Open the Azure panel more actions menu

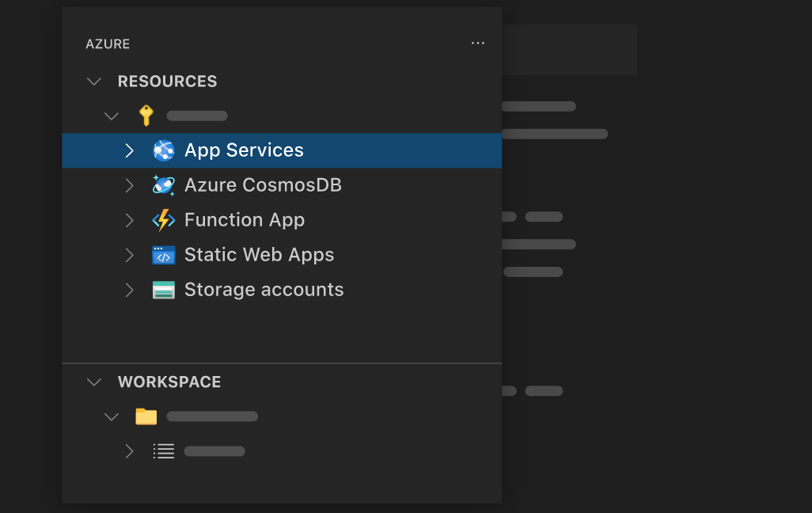click(477, 44)
